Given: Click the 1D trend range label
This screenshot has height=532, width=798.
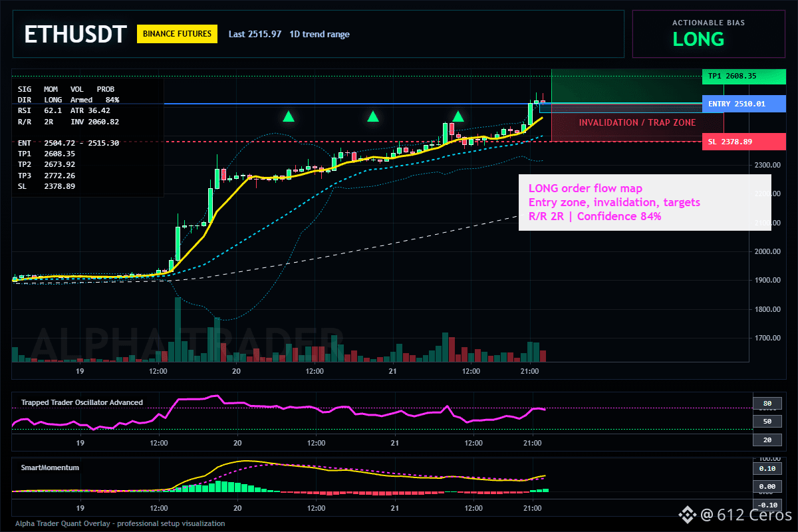Looking at the screenshot, I should pyautogui.click(x=319, y=34).
